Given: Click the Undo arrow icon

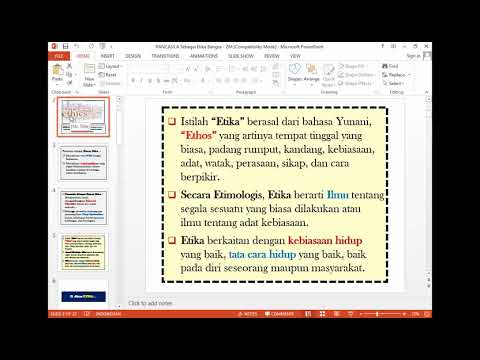Looking at the screenshot, I should click(x=76, y=46).
